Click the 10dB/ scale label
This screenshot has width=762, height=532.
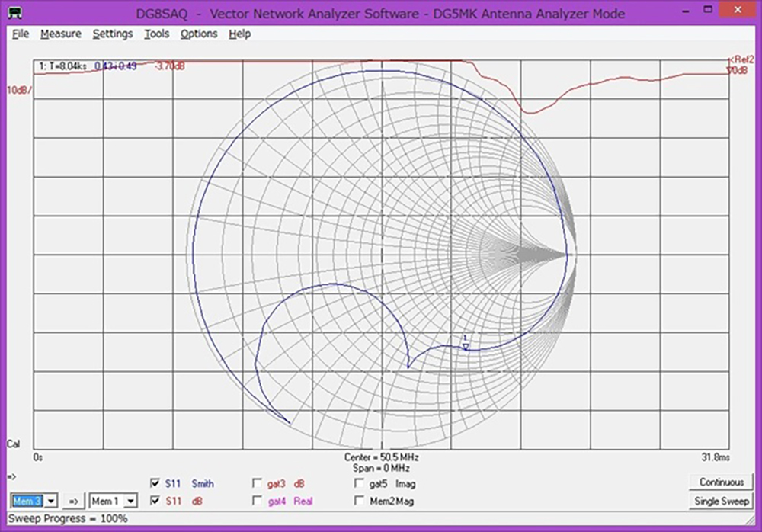[x=20, y=90]
